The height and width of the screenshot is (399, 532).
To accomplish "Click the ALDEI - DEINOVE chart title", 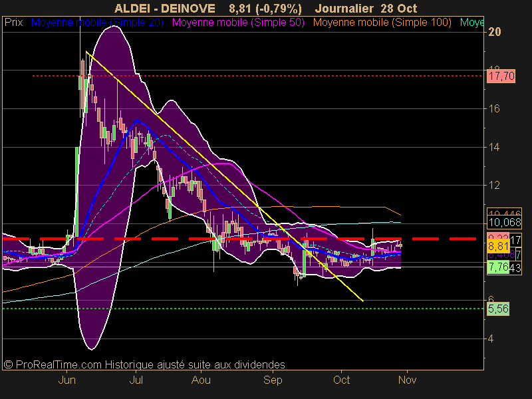I will [x=164, y=9].
